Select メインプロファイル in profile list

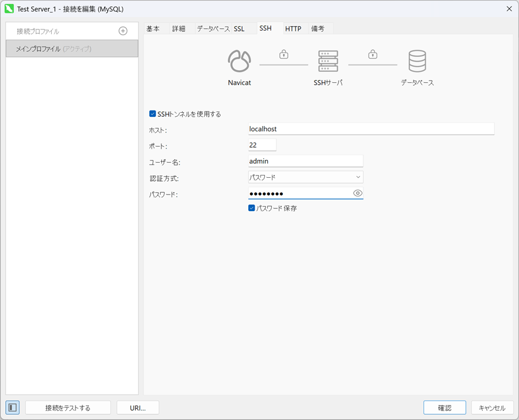click(72, 48)
